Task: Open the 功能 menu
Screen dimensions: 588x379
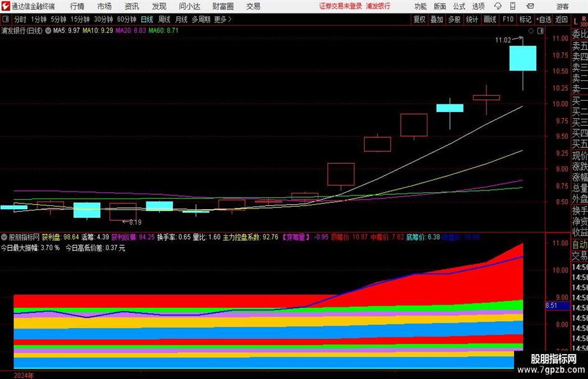Action: point(421,6)
